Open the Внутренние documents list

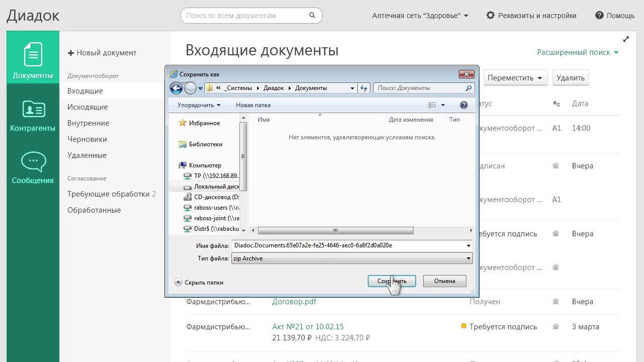[89, 123]
